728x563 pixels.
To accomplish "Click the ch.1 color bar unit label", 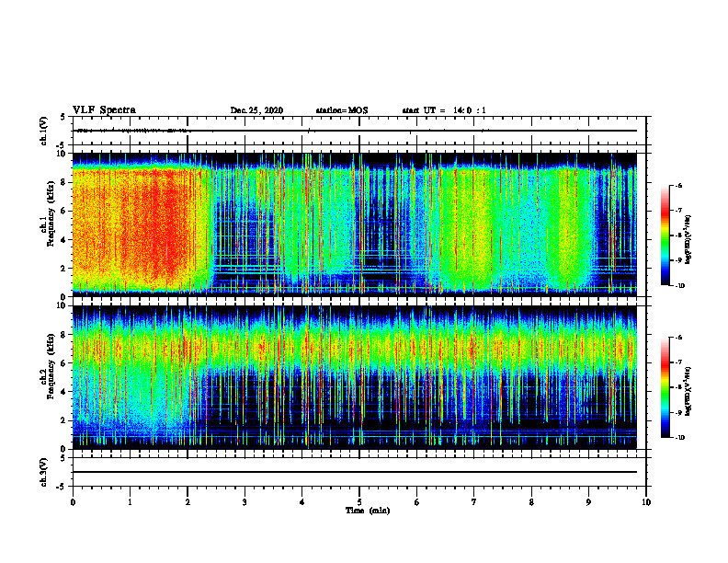I will pyautogui.click(x=688, y=240).
